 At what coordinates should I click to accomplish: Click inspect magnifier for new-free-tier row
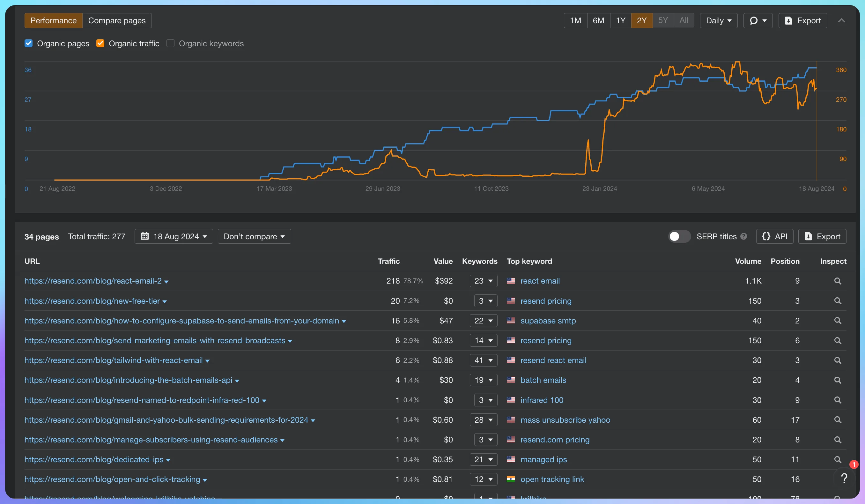pos(838,301)
